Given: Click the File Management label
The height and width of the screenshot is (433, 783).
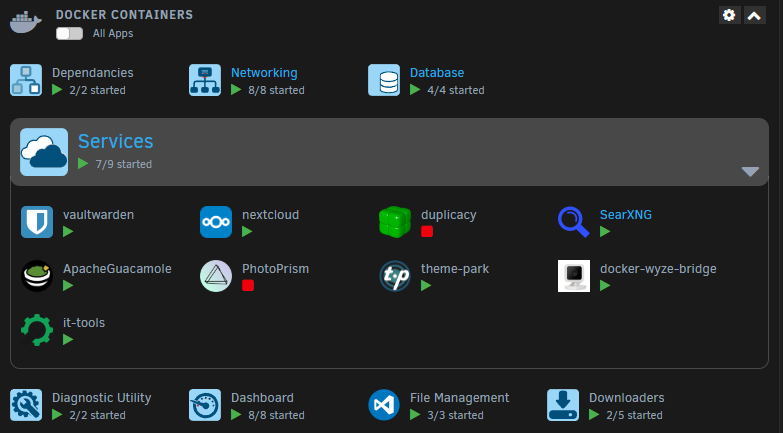Looking at the screenshot, I should point(459,398).
